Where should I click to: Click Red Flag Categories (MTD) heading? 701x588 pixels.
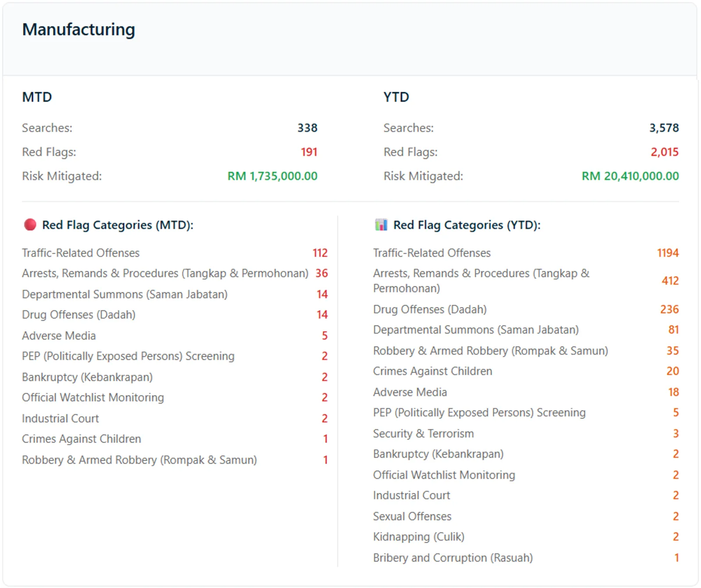(118, 225)
